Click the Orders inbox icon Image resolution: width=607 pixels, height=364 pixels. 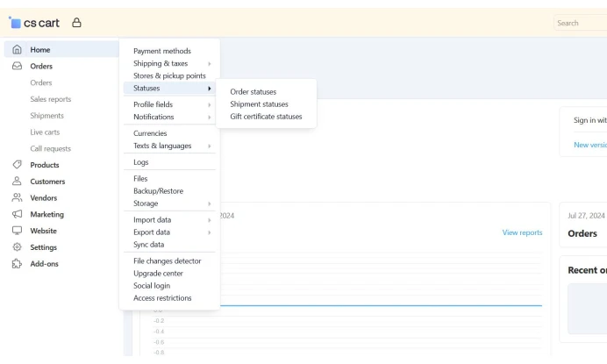pyautogui.click(x=17, y=66)
